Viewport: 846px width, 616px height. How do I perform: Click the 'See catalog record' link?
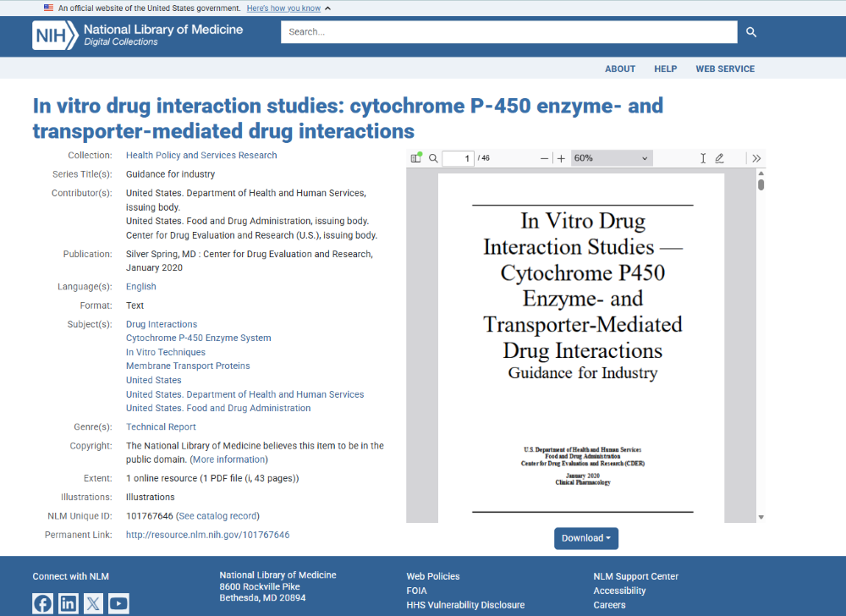217,516
